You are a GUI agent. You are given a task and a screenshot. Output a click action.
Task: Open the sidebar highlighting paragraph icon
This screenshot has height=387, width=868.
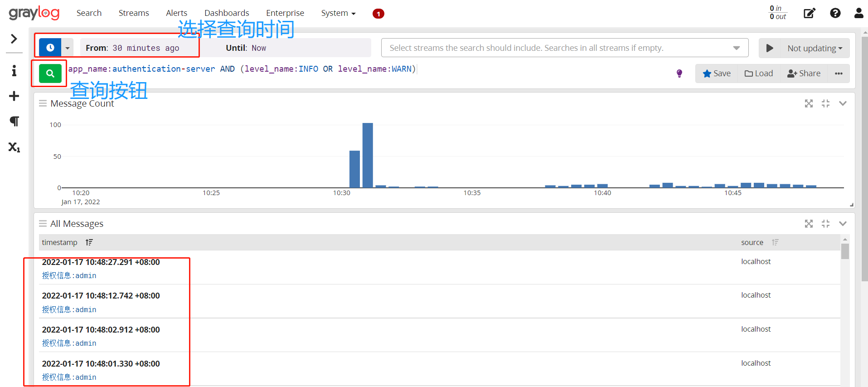pos(14,121)
